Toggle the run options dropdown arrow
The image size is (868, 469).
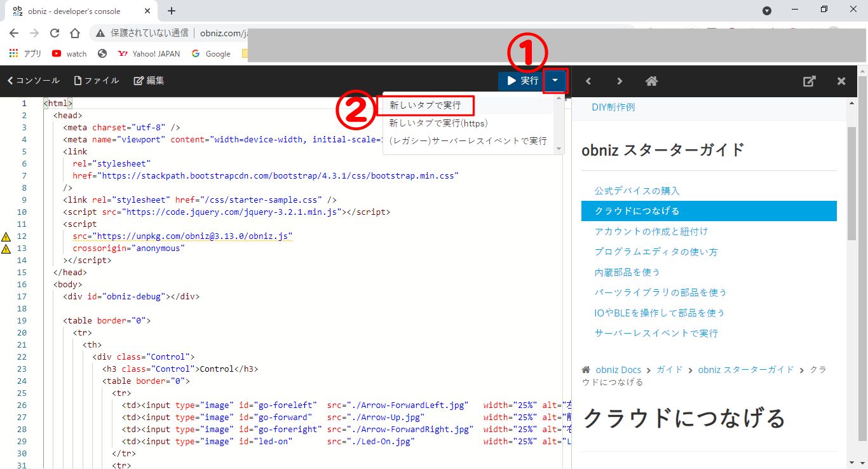(x=555, y=81)
